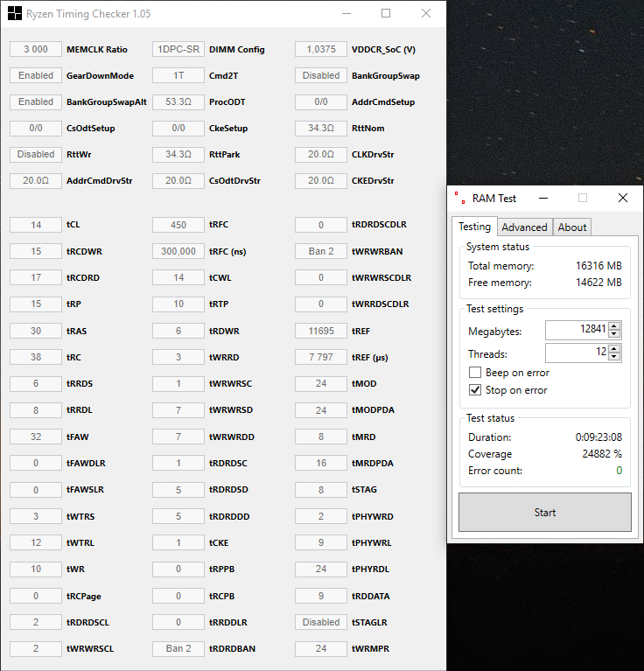644x671 pixels.
Task: Click the RttPark value 34.3Ω
Action: 178,154
